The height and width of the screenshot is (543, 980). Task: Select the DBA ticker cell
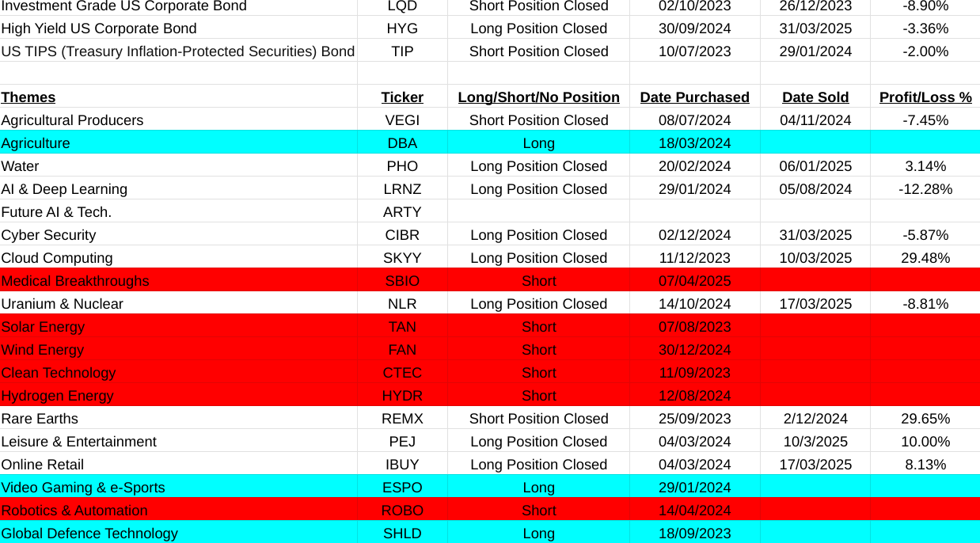point(402,143)
